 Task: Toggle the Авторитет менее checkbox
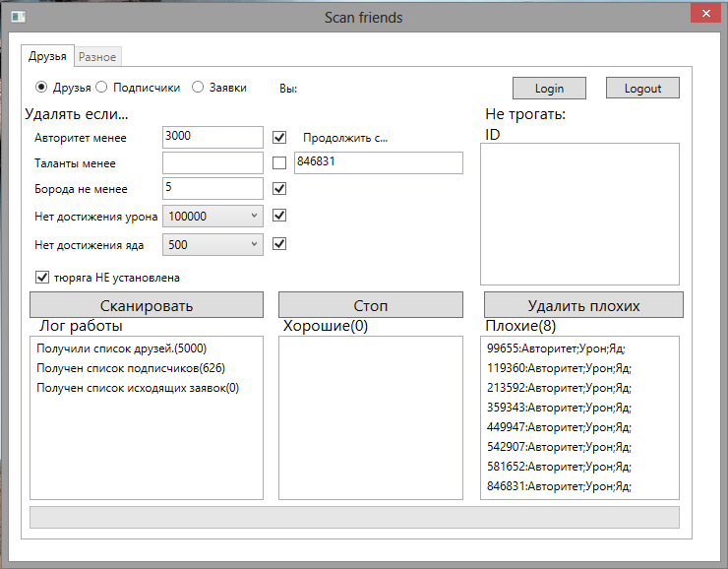[279, 138]
